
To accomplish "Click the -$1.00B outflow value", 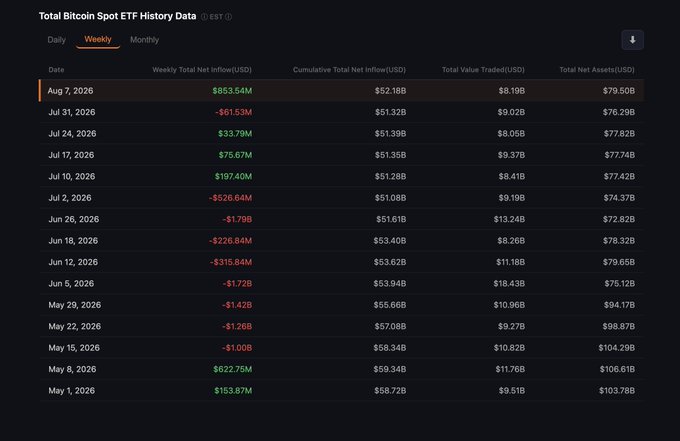I will (237, 348).
